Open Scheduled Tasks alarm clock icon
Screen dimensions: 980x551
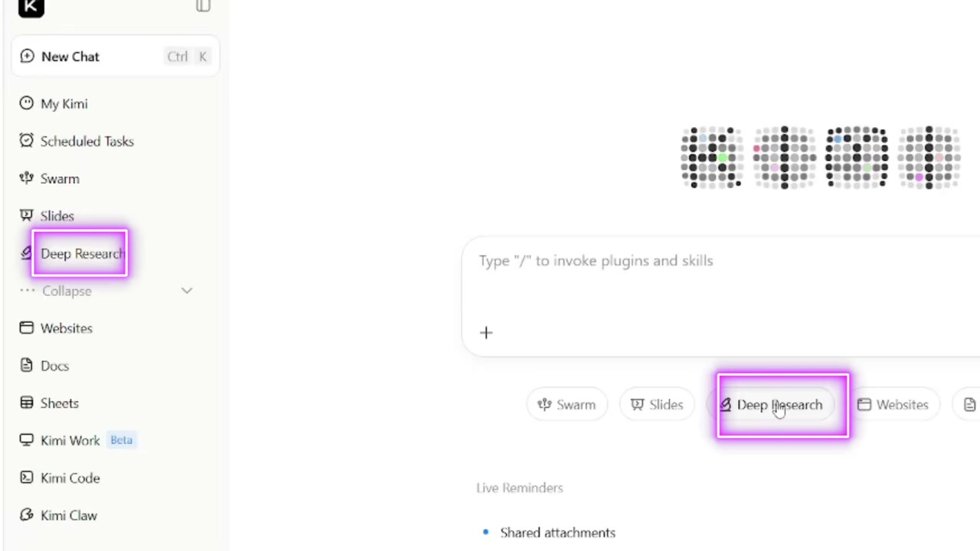[x=27, y=141]
